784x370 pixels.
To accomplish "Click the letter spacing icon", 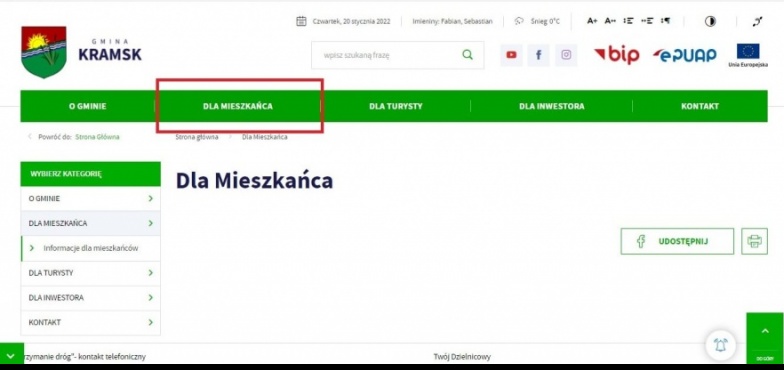I will tap(647, 21).
